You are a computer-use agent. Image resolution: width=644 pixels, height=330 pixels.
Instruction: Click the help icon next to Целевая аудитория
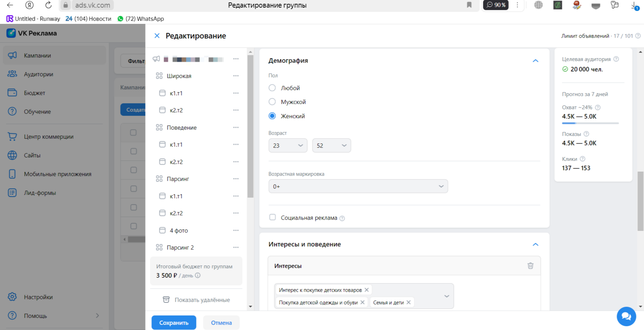pyautogui.click(x=616, y=59)
